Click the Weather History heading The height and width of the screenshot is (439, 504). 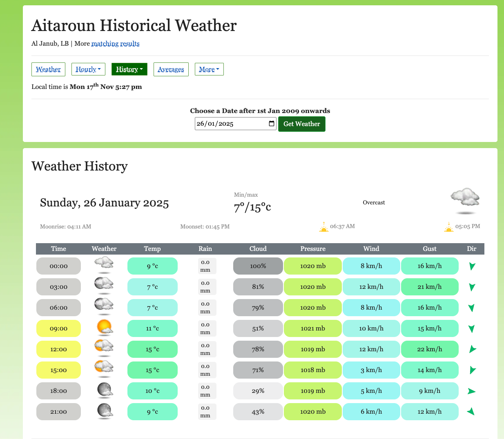point(80,166)
